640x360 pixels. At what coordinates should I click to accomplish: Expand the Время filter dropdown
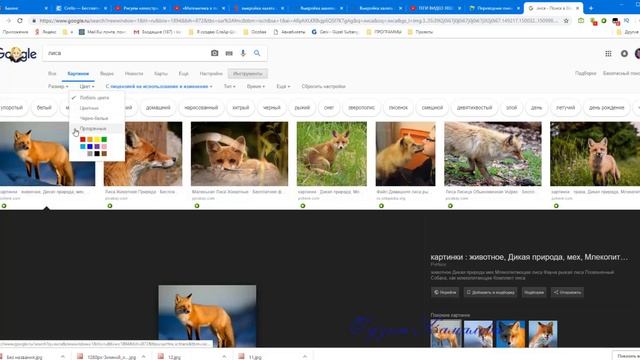click(x=256, y=87)
